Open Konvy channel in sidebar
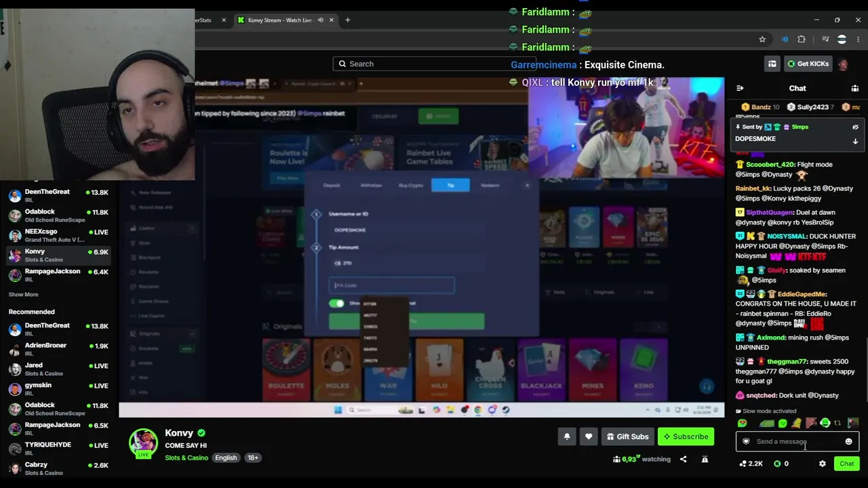 click(58, 255)
